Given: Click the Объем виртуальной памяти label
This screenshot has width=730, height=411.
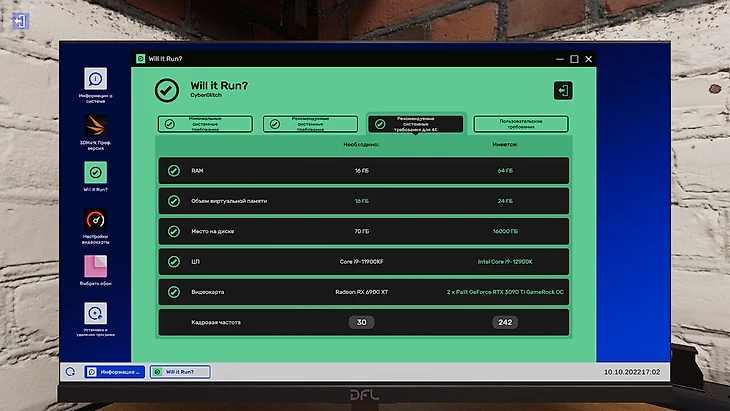Looking at the screenshot, I should [x=229, y=201].
